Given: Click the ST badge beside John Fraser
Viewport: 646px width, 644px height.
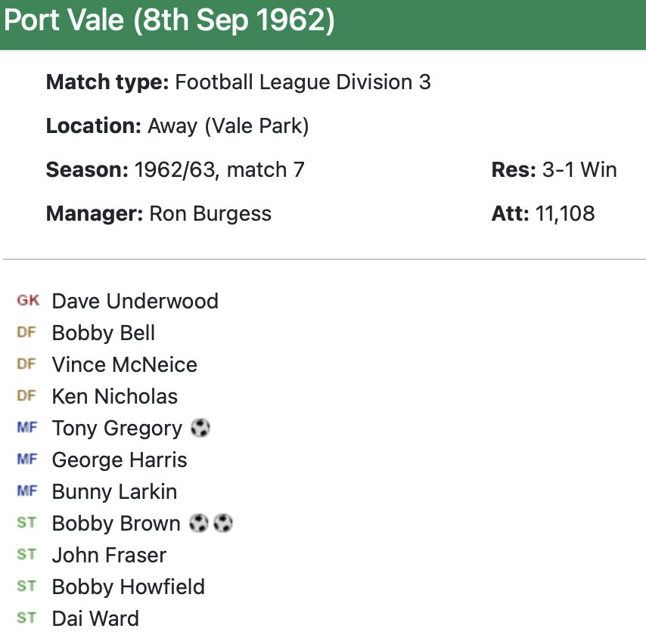Looking at the screenshot, I should coord(26,555).
